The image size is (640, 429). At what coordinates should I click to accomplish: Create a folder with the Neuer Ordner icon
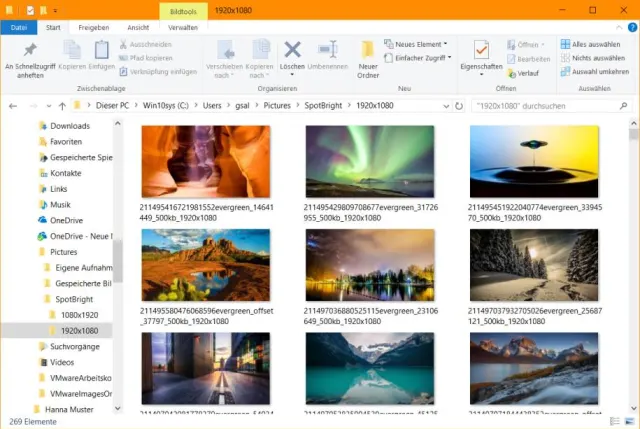click(368, 50)
